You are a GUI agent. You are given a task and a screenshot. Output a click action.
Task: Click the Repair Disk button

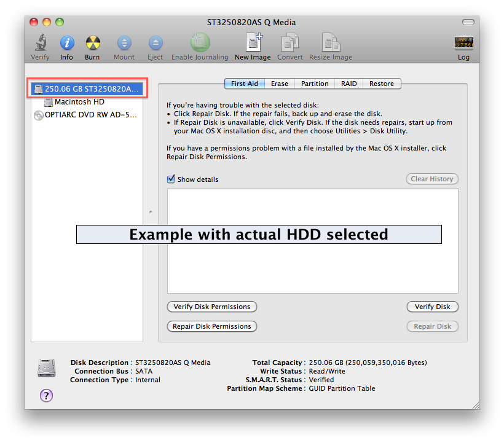432,326
